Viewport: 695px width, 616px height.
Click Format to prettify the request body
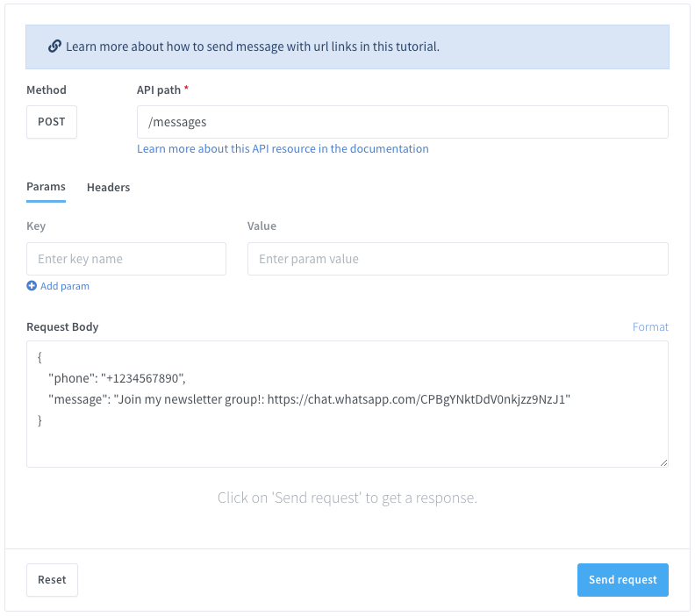tap(650, 326)
